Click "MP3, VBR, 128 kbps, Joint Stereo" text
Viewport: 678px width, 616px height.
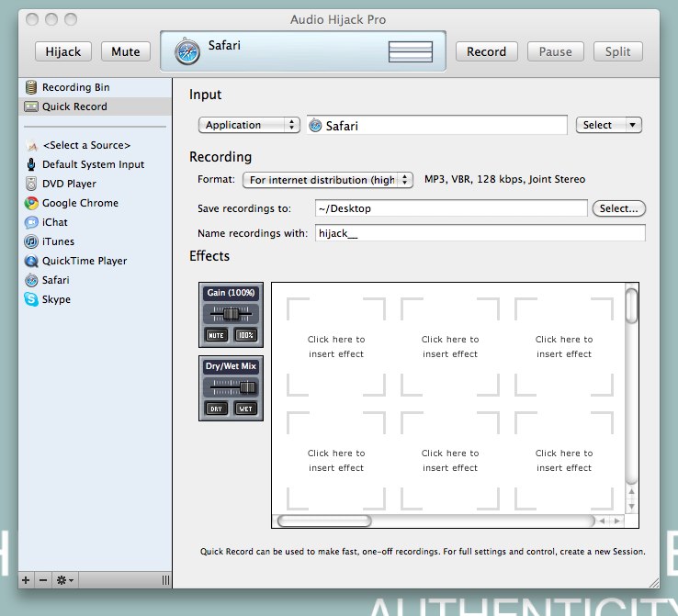504,179
